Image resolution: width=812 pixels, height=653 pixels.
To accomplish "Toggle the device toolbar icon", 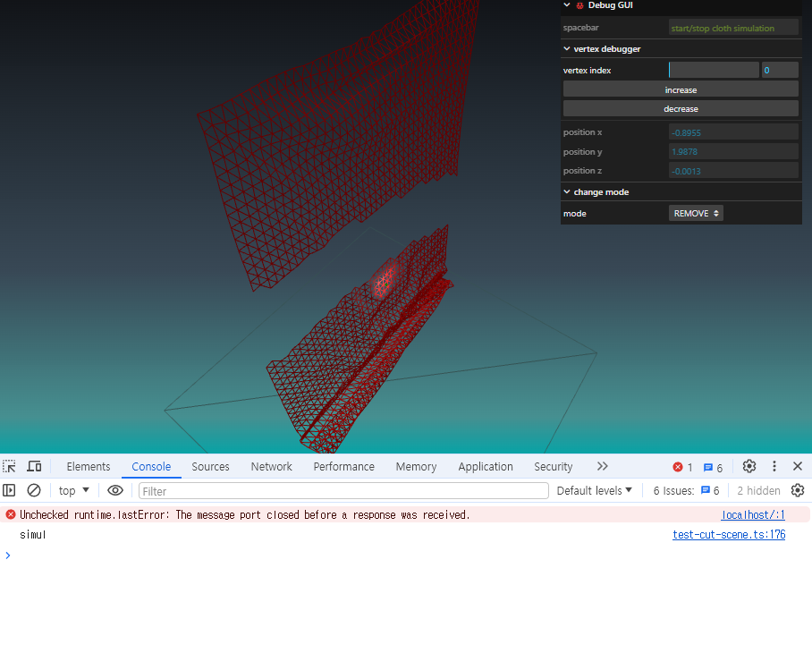I will (x=34, y=466).
